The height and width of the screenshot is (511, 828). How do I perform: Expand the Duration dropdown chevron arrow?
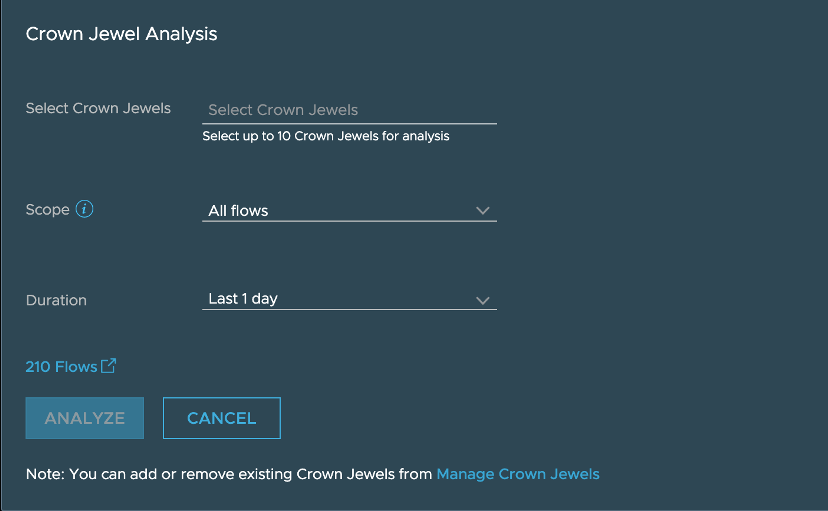click(x=483, y=300)
